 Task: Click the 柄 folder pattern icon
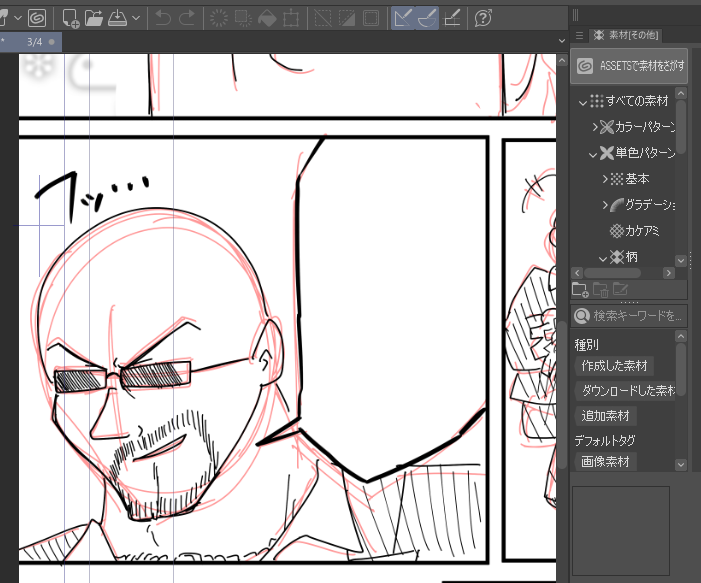(617, 257)
